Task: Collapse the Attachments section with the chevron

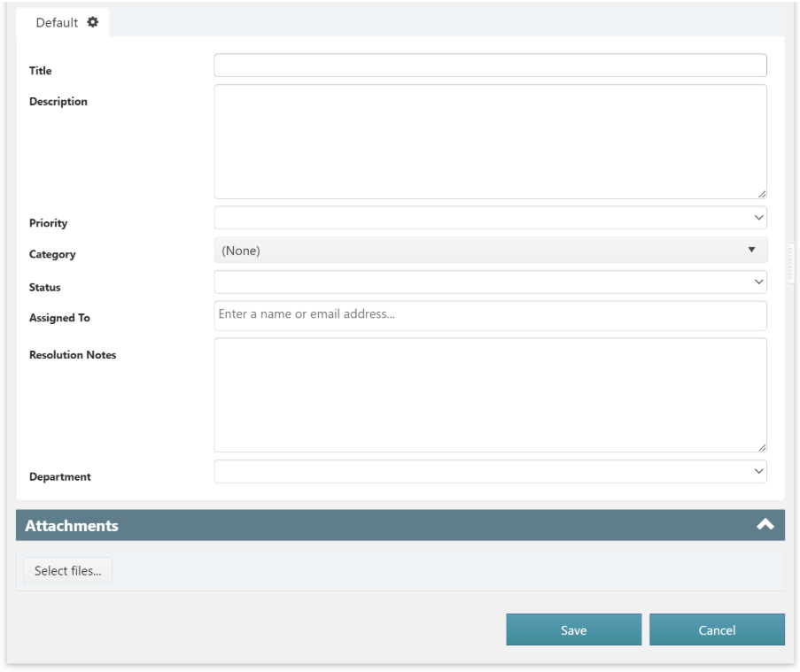Action: click(x=765, y=525)
